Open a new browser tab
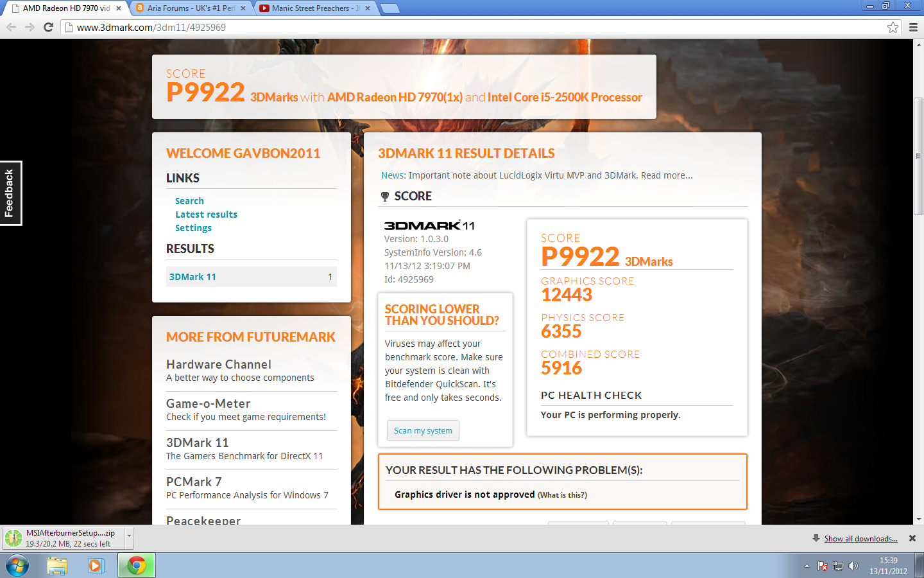924x578 pixels. click(389, 8)
